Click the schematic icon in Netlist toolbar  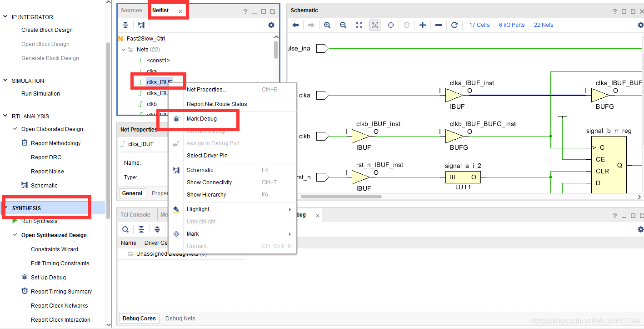(141, 25)
